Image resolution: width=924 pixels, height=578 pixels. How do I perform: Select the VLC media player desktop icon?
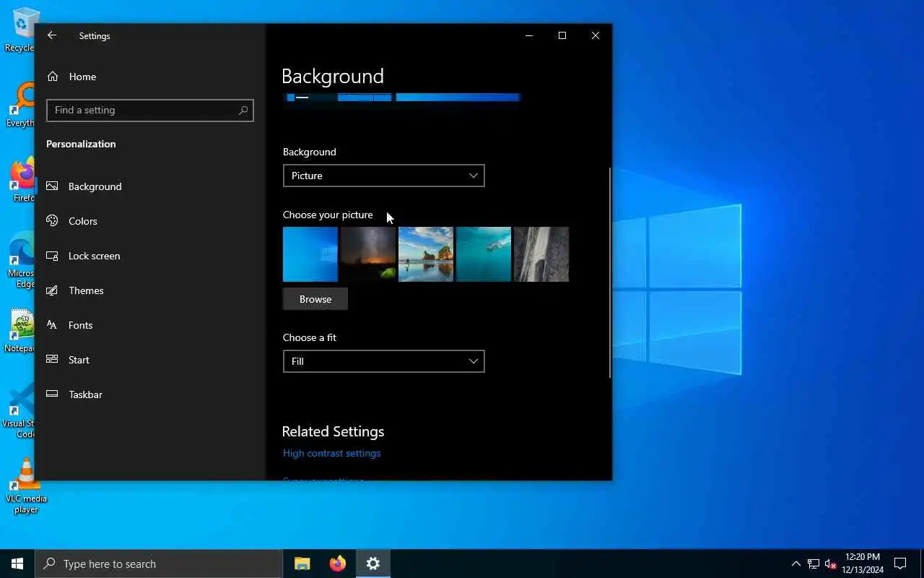[26, 486]
